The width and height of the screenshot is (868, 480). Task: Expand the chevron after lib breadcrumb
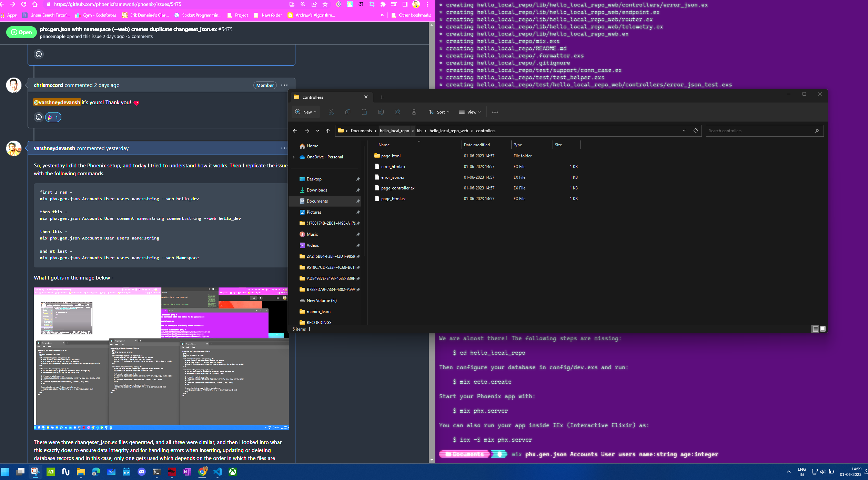pyautogui.click(x=425, y=131)
